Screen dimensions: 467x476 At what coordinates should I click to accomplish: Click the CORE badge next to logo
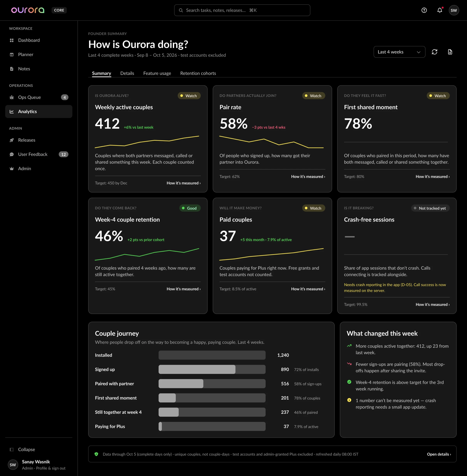point(59,10)
